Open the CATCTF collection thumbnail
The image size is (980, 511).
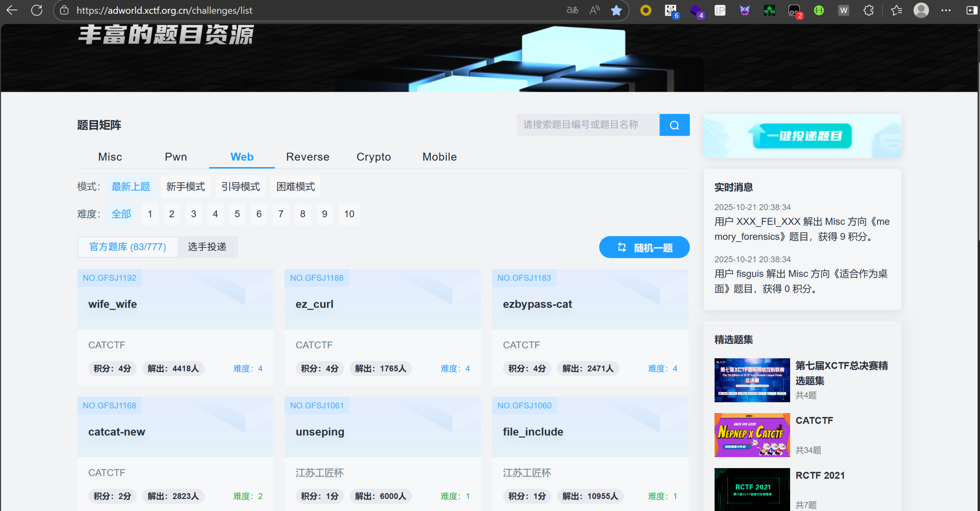coord(752,435)
